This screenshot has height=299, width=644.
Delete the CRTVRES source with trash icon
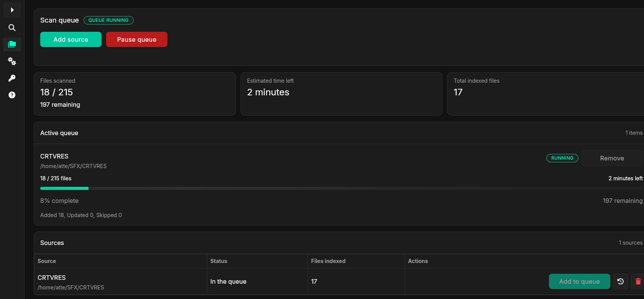(638, 281)
